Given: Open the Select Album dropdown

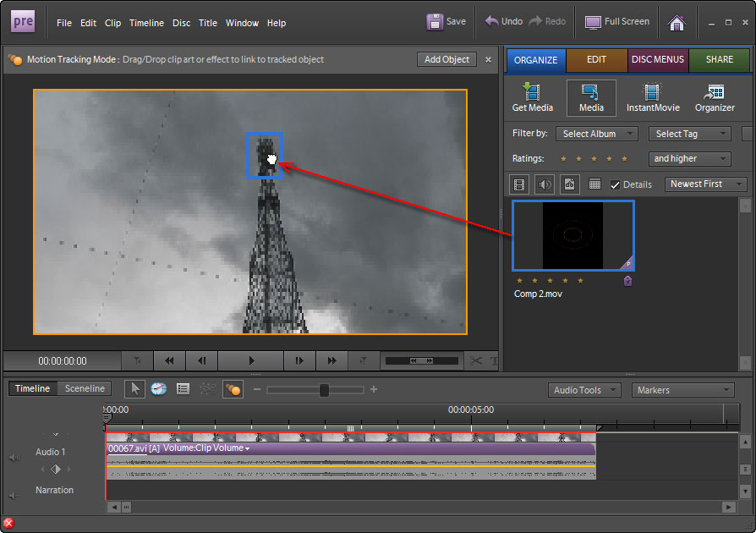Looking at the screenshot, I should [596, 133].
